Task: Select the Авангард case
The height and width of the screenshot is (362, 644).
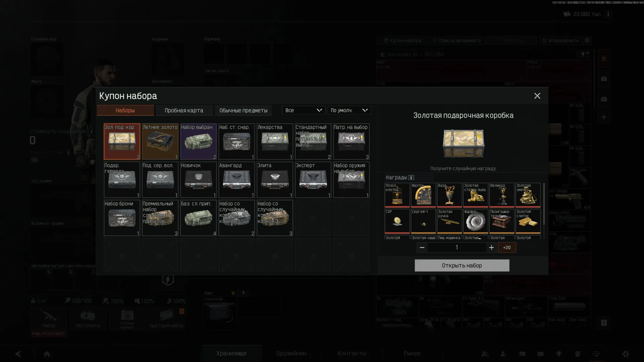Action: click(236, 180)
